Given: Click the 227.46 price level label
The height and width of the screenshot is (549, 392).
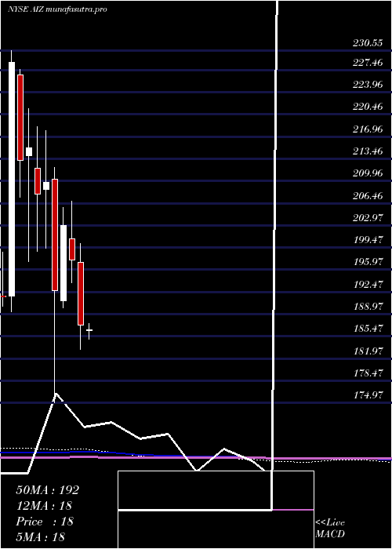Looking at the screenshot, I should (368, 63).
